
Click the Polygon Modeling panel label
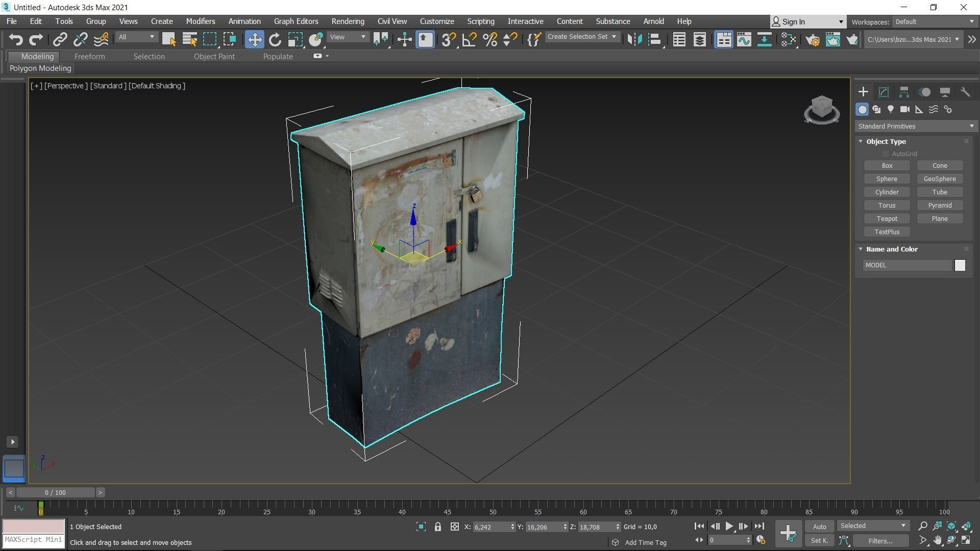pyautogui.click(x=40, y=68)
